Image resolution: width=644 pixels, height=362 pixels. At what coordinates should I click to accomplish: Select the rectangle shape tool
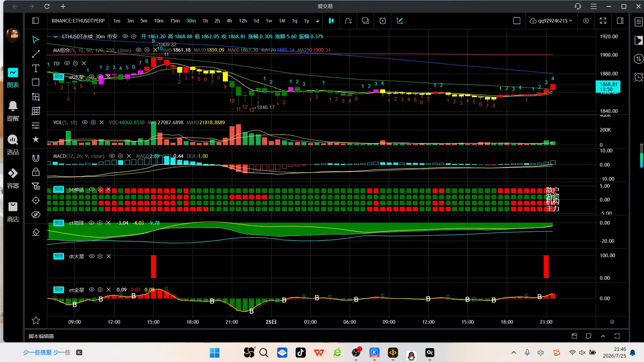coord(36,82)
